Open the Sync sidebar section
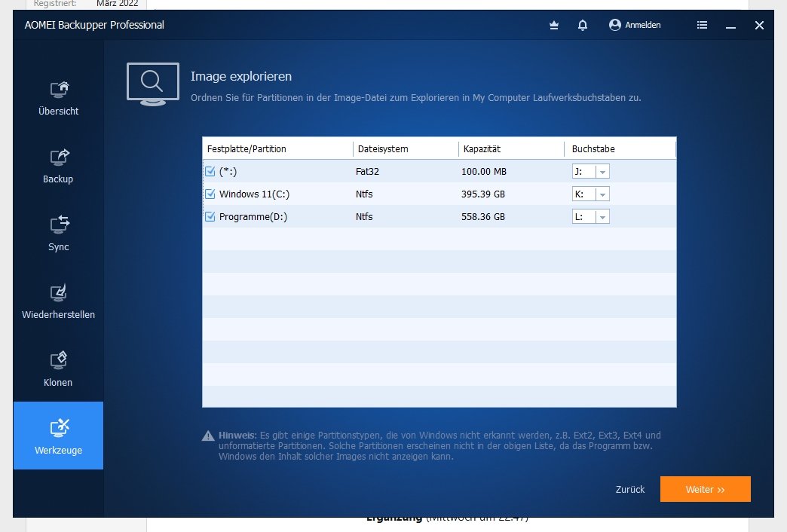787x532 pixels. point(58,234)
